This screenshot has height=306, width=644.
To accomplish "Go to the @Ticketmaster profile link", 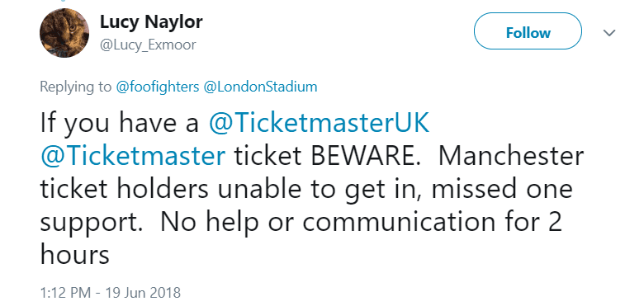I will click(x=133, y=157).
